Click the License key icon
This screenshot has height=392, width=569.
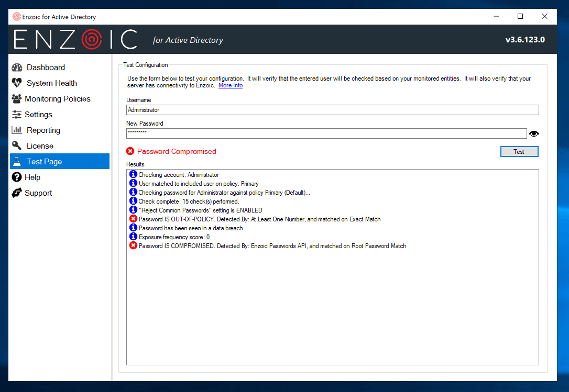point(17,146)
